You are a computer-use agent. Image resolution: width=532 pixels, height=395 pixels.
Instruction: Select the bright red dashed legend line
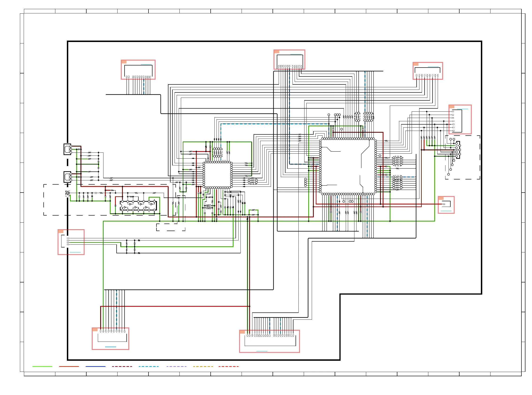[x=228, y=366]
